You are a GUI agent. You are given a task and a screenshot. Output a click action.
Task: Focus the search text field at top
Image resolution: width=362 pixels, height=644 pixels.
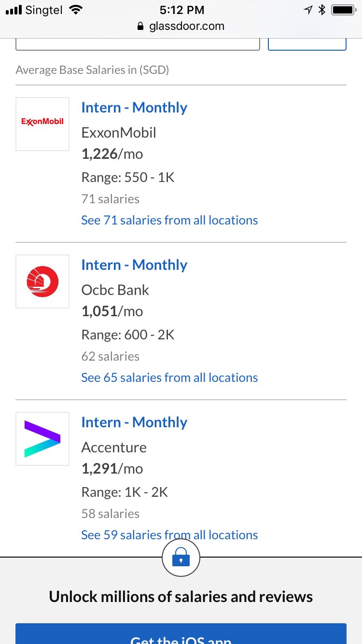coord(138,44)
